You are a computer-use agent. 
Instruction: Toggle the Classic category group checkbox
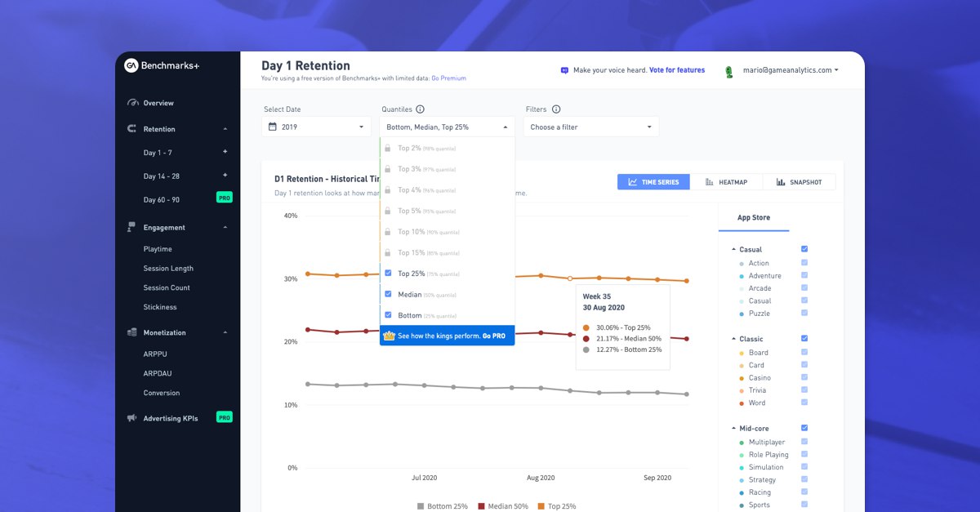click(804, 338)
